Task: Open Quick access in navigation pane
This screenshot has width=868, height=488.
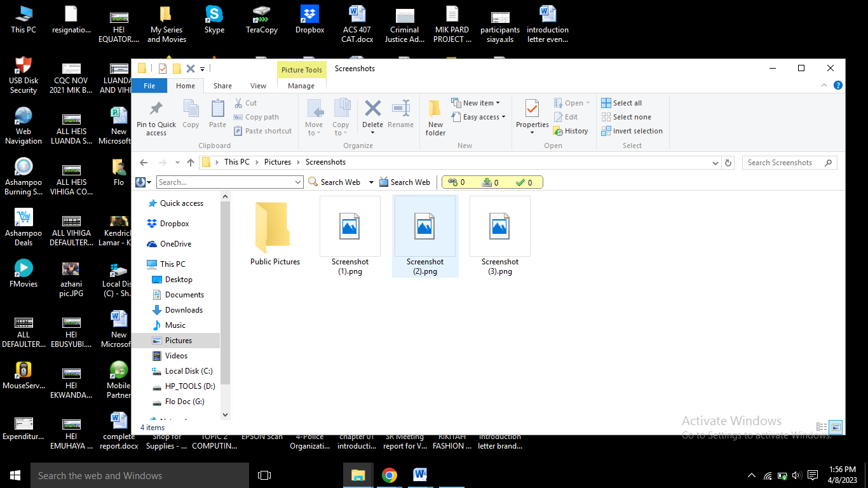Action: point(182,203)
